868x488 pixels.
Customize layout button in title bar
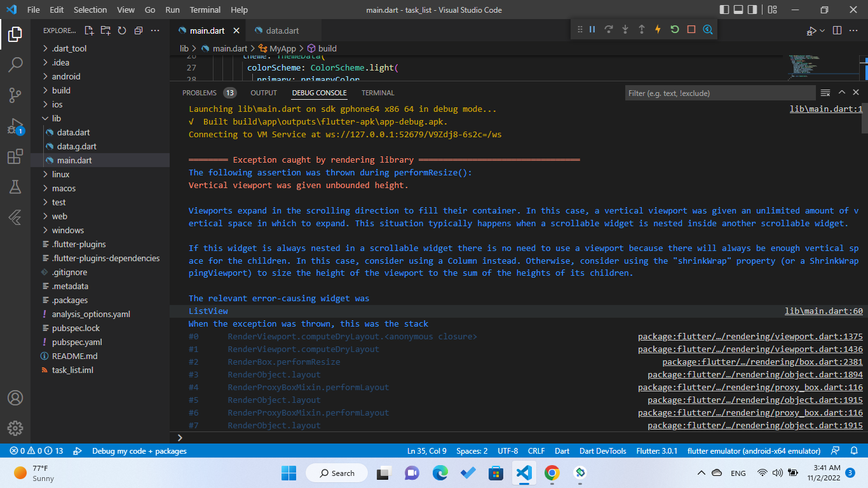click(772, 10)
